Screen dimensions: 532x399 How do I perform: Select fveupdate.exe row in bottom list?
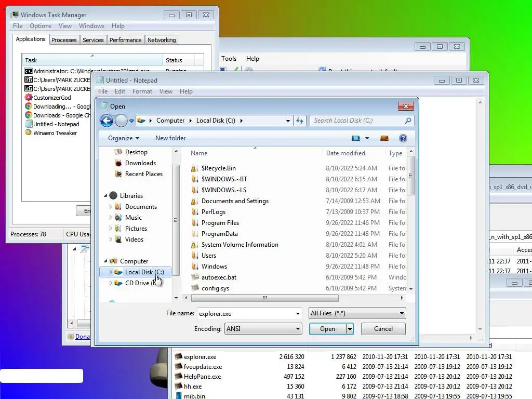[343, 366]
